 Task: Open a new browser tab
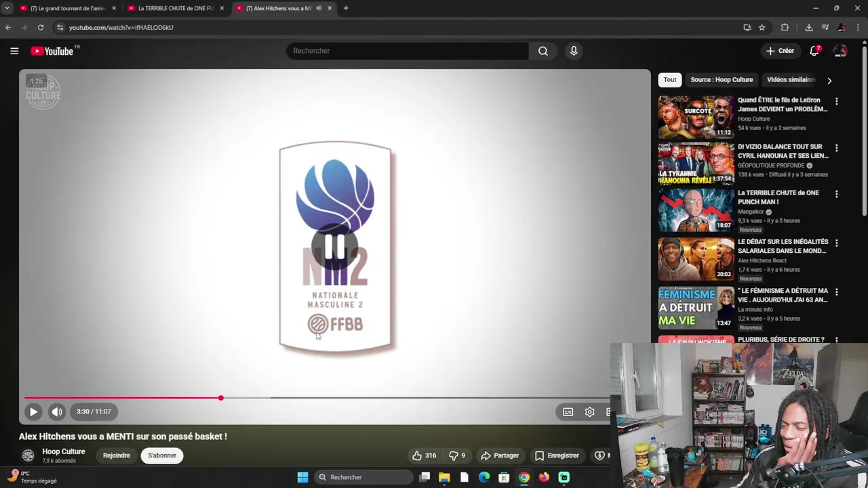tap(346, 8)
